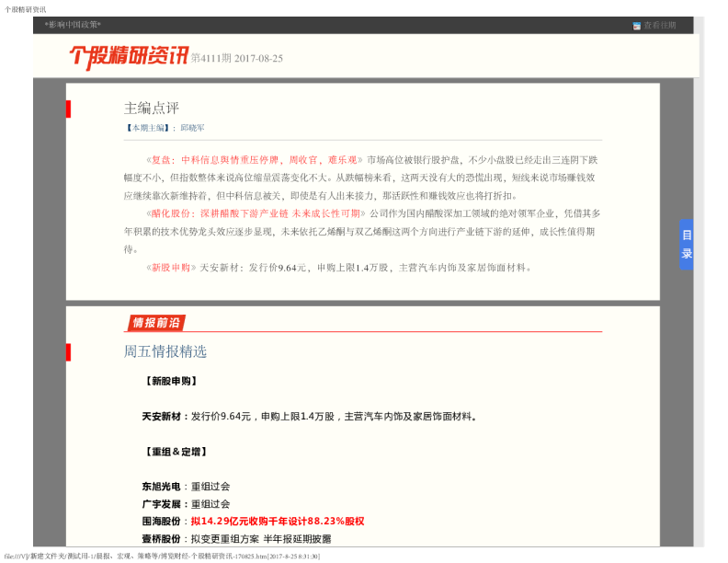
Task: Click the 天安新材 stock name
Action: 161,417
